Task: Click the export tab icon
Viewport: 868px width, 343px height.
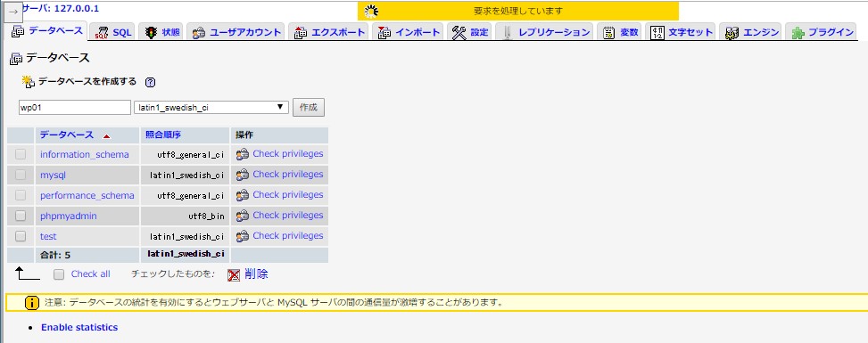Action: 301,33
